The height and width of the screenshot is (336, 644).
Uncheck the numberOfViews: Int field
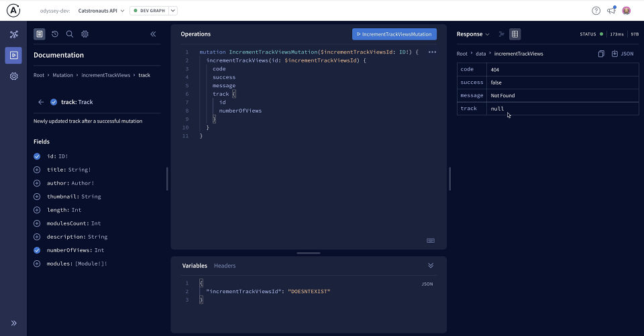[37, 250]
